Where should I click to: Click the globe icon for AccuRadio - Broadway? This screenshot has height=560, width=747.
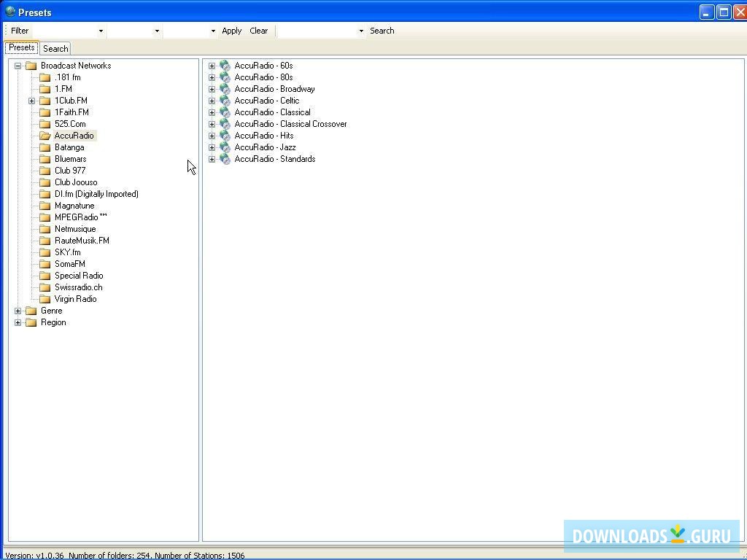[x=225, y=89]
